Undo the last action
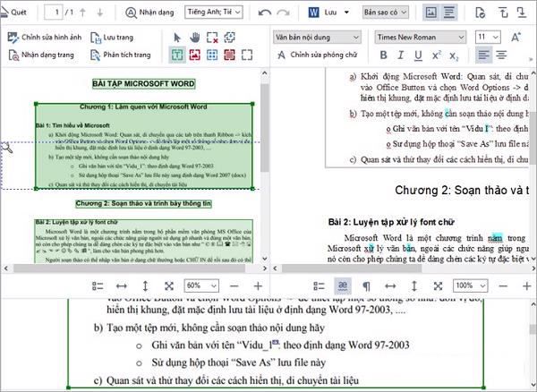This screenshot has width=537, height=392. tap(265, 13)
